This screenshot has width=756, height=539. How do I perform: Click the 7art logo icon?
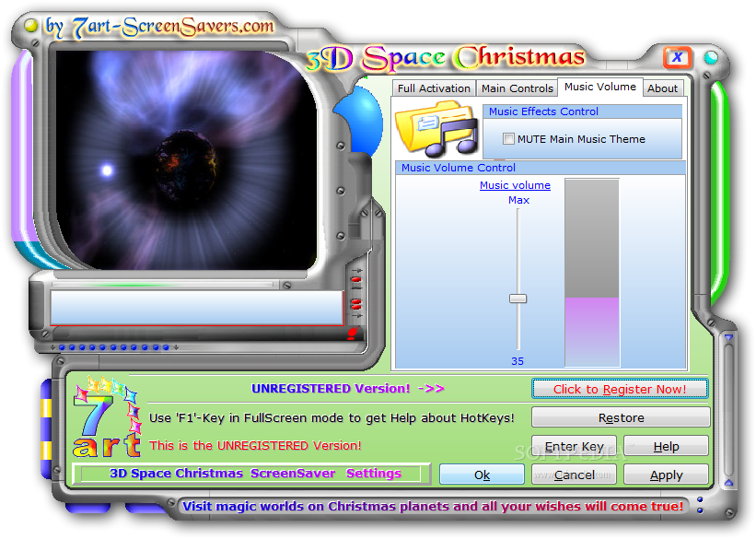[107, 417]
